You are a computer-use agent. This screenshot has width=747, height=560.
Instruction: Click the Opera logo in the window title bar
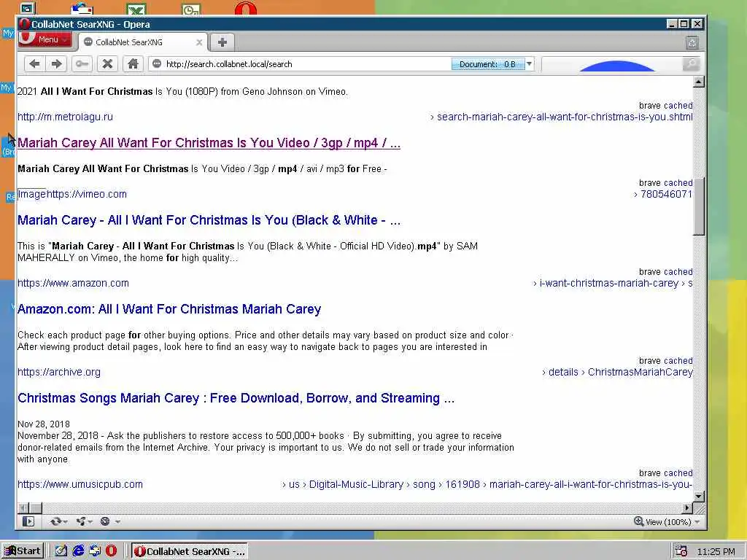tap(24, 24)
